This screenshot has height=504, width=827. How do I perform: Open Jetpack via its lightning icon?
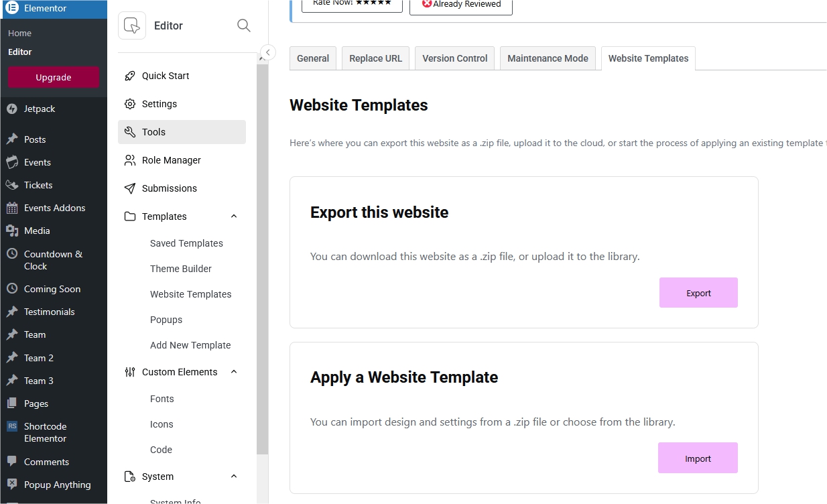pos(11,109)
